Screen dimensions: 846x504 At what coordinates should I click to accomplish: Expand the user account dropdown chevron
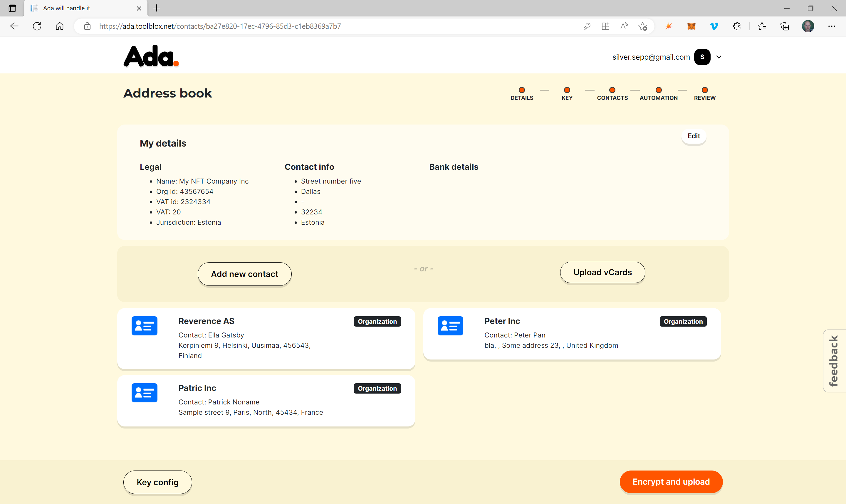(x=719, y=57)
